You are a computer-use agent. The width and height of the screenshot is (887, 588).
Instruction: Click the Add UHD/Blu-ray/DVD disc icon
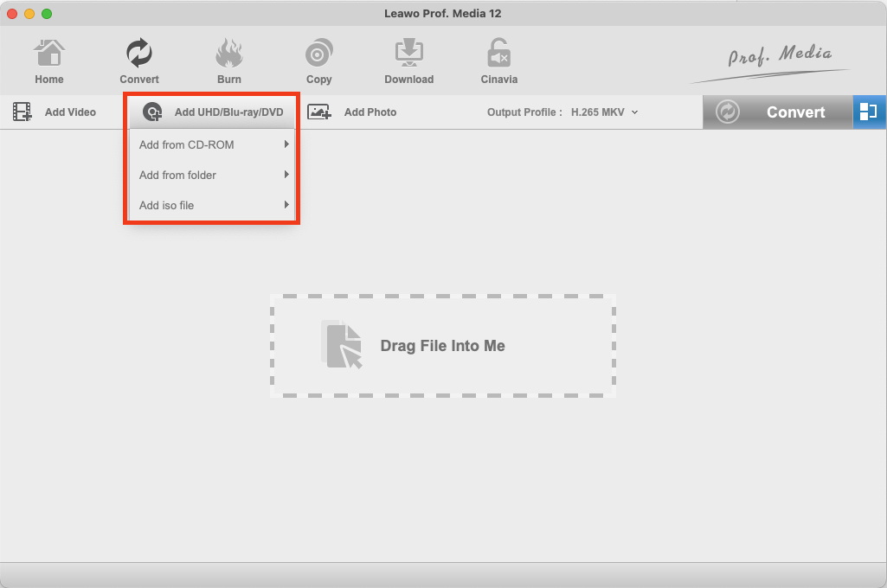click(x=152, y=112)
